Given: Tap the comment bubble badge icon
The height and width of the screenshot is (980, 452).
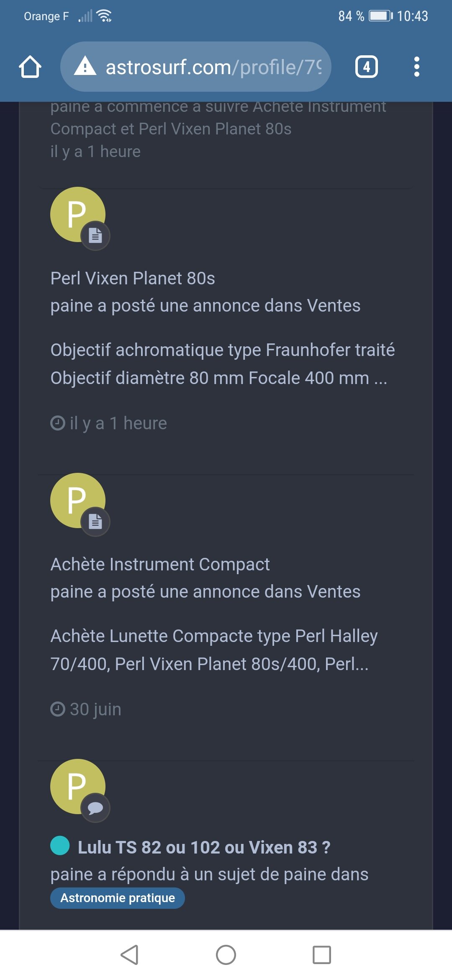Looking at the screenshot, I should 95,808.
